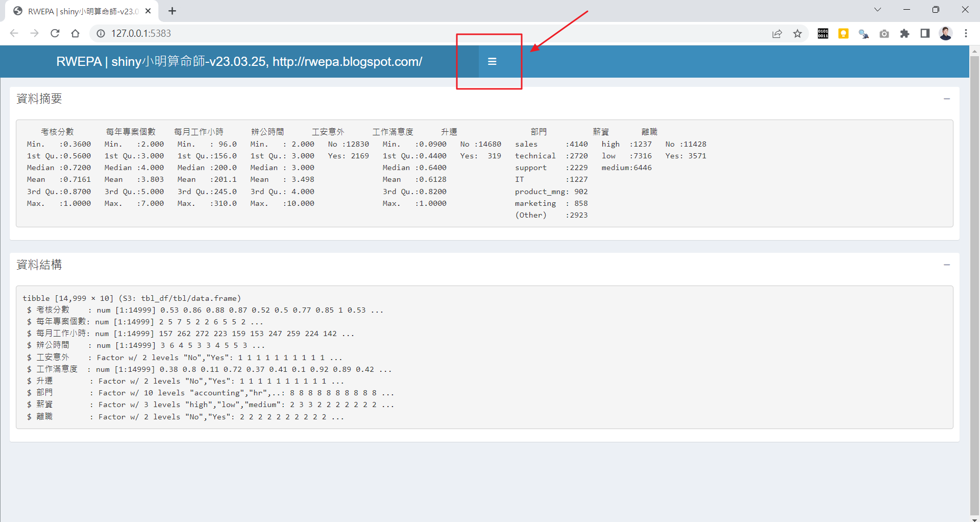Screen dimensions: 980x522
Task: Click the browser back arrow
Action: (x=14, y=33)
